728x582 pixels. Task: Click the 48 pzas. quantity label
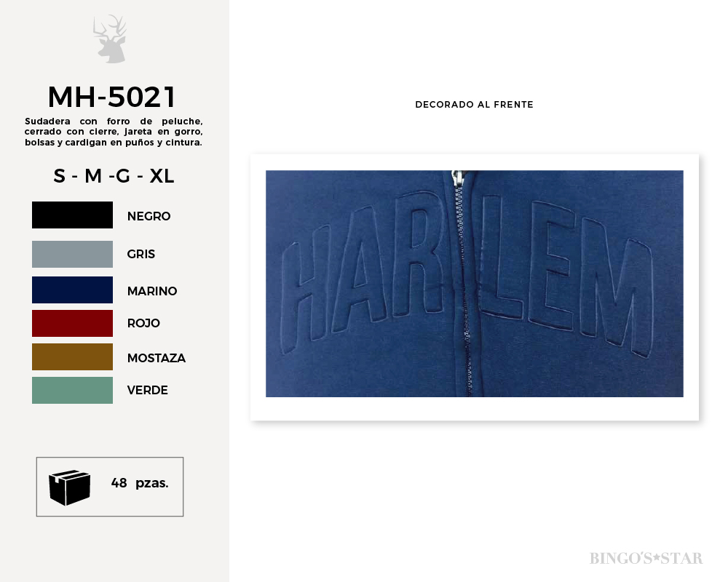[x=140, y=483]
